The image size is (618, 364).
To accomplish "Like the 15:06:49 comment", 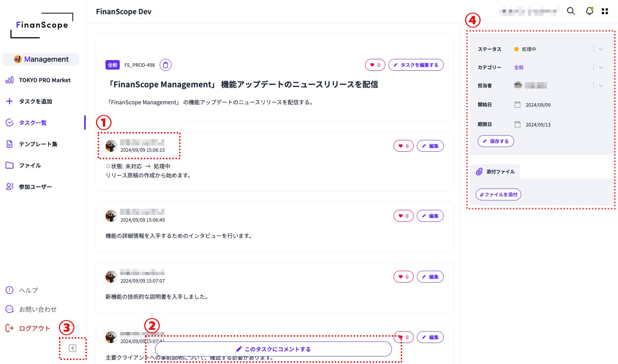I will tap(403, 216).
